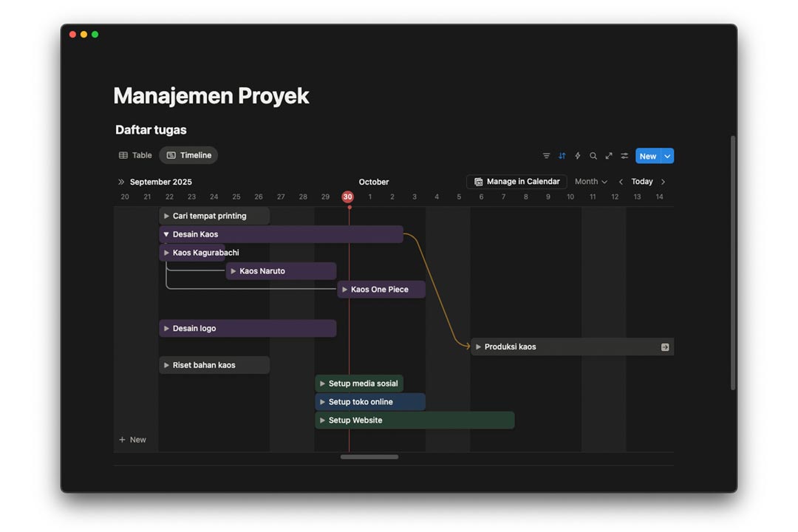Open dropdown arrow next to New button
Image resolution: width=798 pixels, height=532 pixels.
click(x=667, y=156)
